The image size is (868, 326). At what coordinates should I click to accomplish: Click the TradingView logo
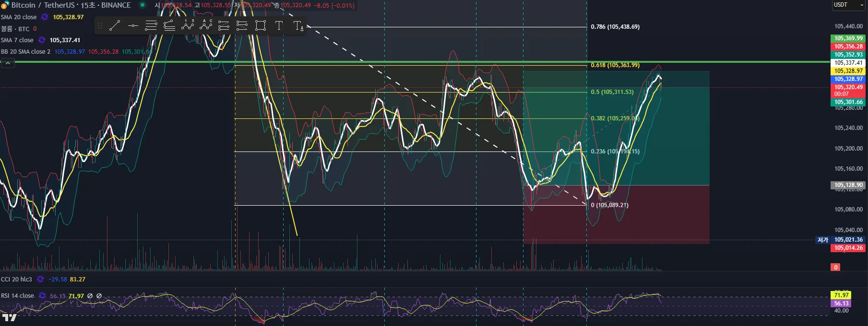click(9, 317)
